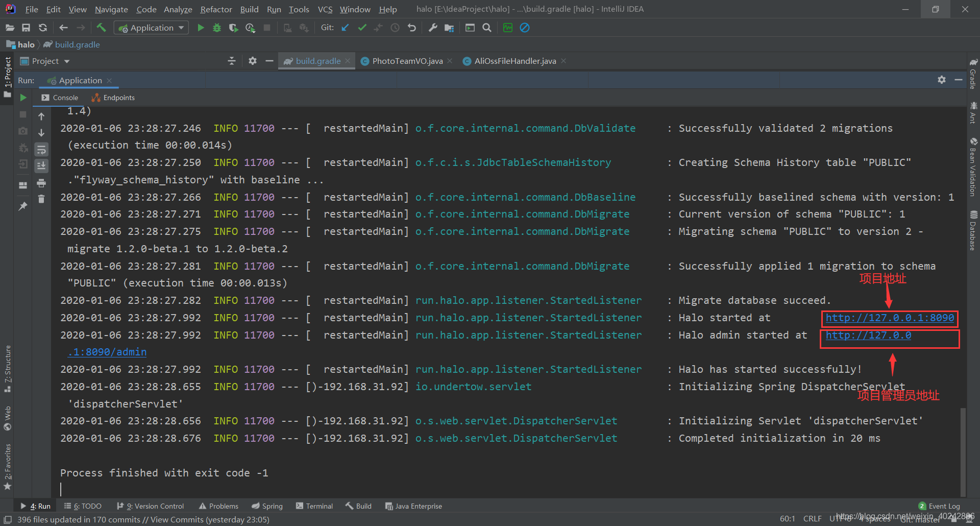Viewport: 980px width, 526px height.
Task: Open the Application run configuration dropdown
Action: [151, 28]
